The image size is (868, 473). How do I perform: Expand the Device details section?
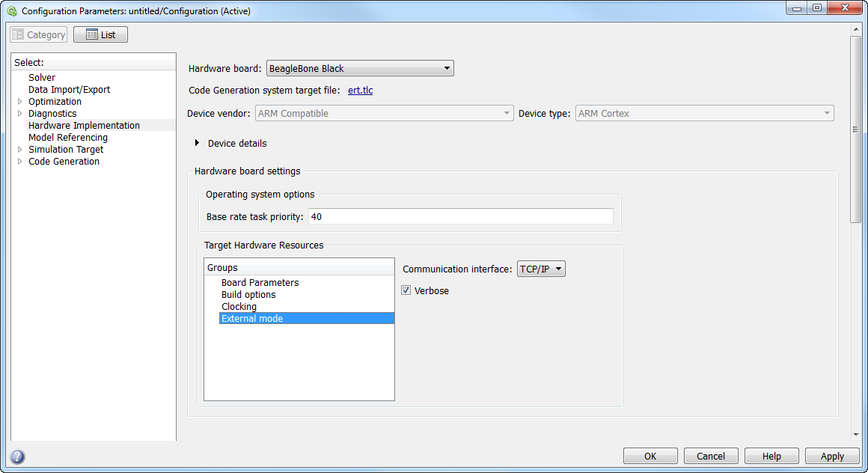(x=198, y=143)
